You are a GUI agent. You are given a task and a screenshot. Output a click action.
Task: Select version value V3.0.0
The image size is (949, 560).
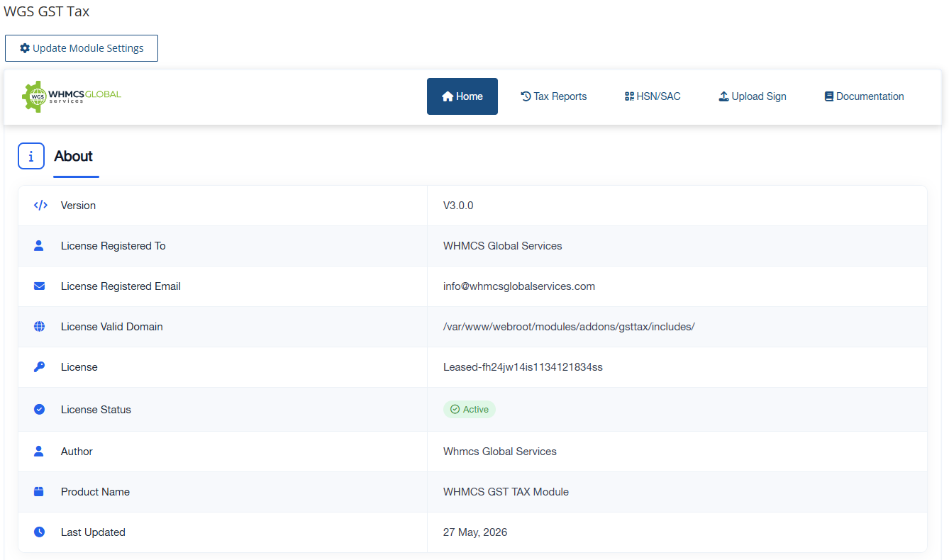coord(458,206)
